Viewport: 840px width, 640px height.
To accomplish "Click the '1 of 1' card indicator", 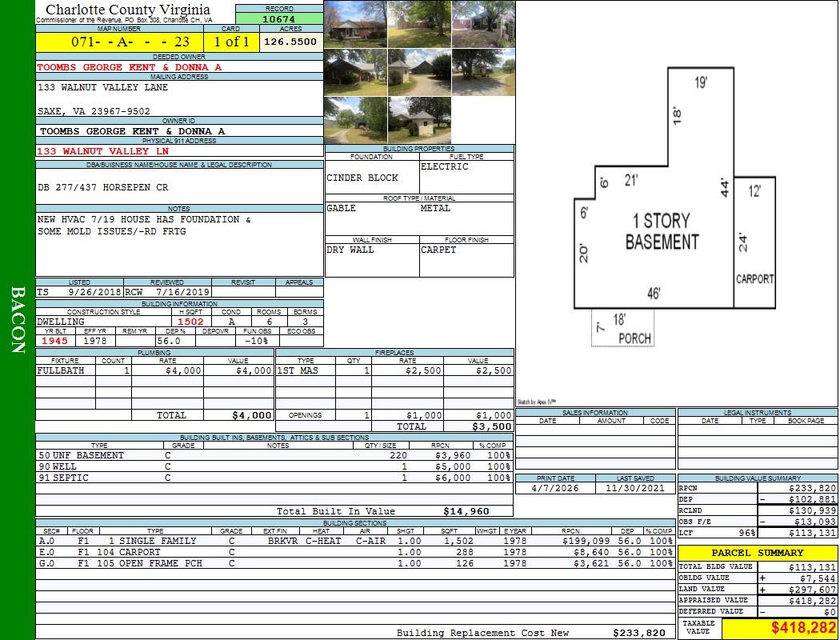I will (231, 42).
